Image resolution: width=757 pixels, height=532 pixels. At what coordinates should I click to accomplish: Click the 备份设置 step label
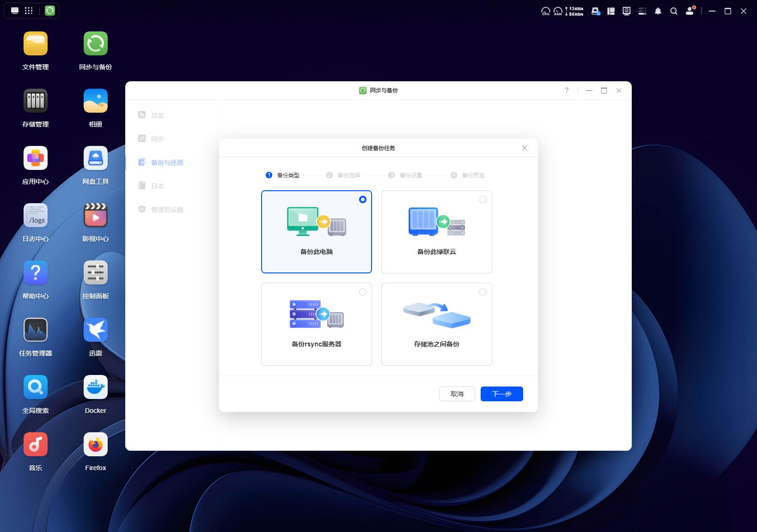coord(411,175)
